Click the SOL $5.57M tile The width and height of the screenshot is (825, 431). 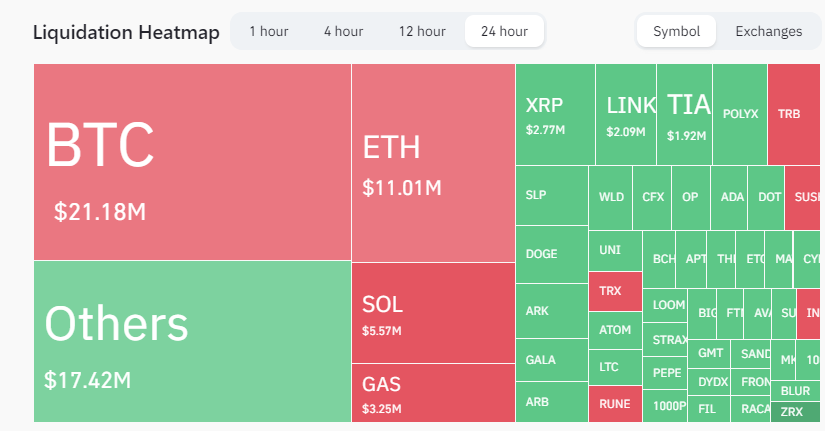pyautogui.click(x=432, y=312)
